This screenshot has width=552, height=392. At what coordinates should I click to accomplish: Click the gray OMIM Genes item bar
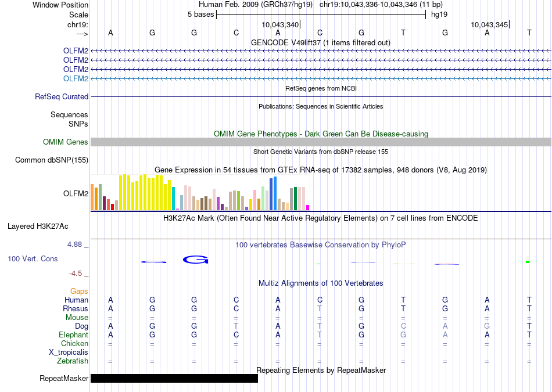point(321,142)
